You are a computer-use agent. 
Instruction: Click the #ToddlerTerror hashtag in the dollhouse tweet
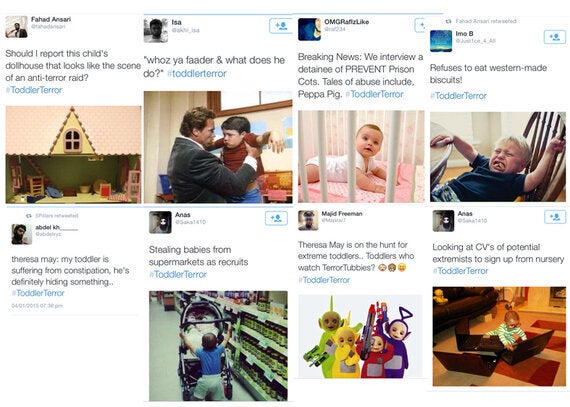point(34,90)
